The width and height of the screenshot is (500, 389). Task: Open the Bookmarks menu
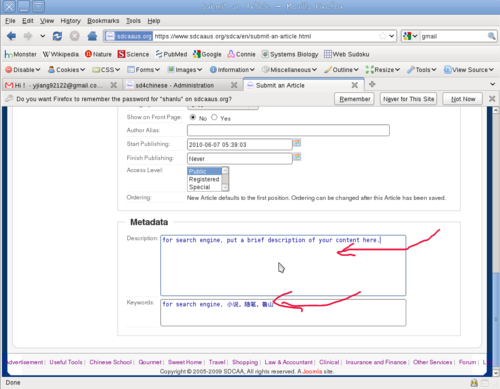103,21
